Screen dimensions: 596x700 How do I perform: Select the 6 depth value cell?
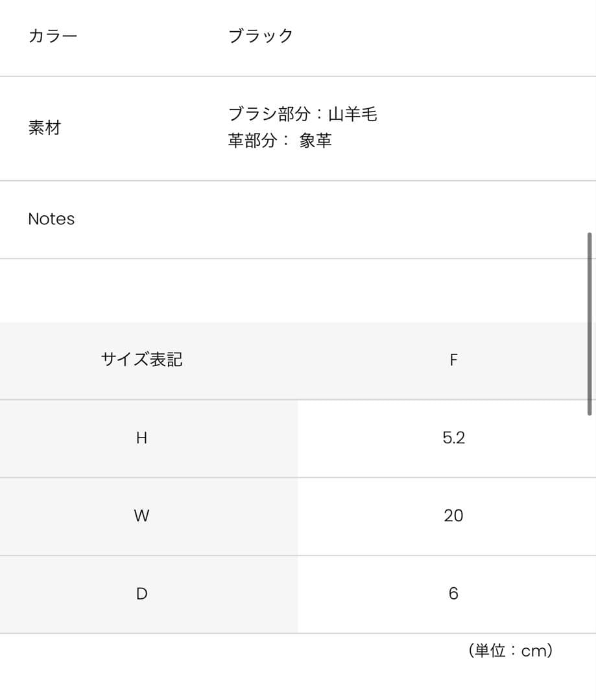click(x=453, y=594)
